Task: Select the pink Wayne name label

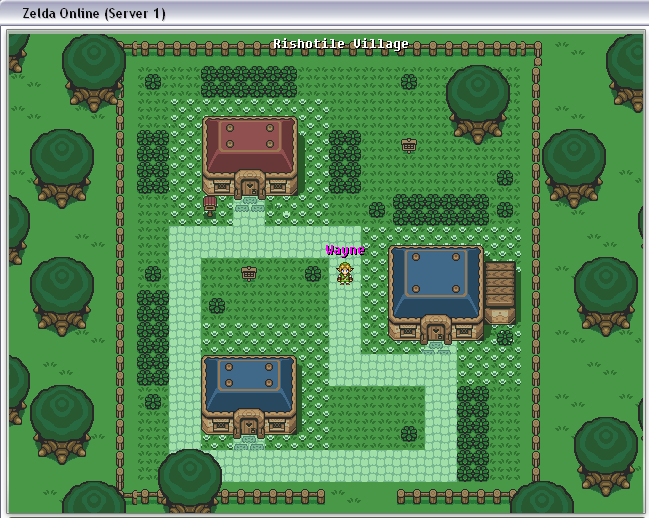Action: click(x=344, y=250)
